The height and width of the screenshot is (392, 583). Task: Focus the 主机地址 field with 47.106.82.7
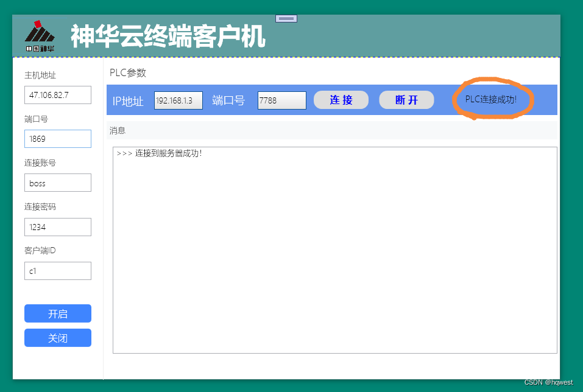(x=58, y=95)
